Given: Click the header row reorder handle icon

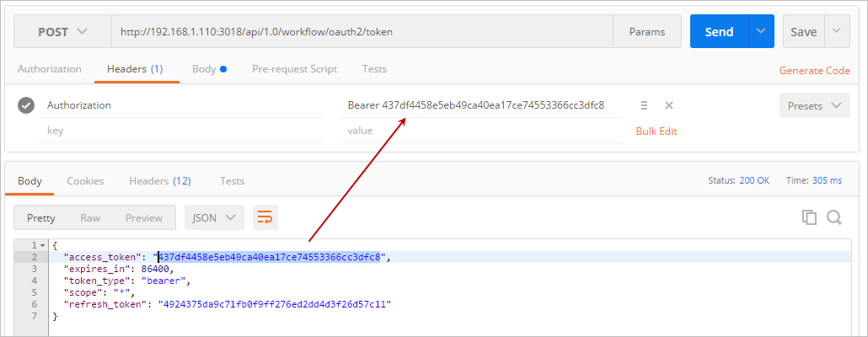Looking at the screenshot, I should [644, 105].
